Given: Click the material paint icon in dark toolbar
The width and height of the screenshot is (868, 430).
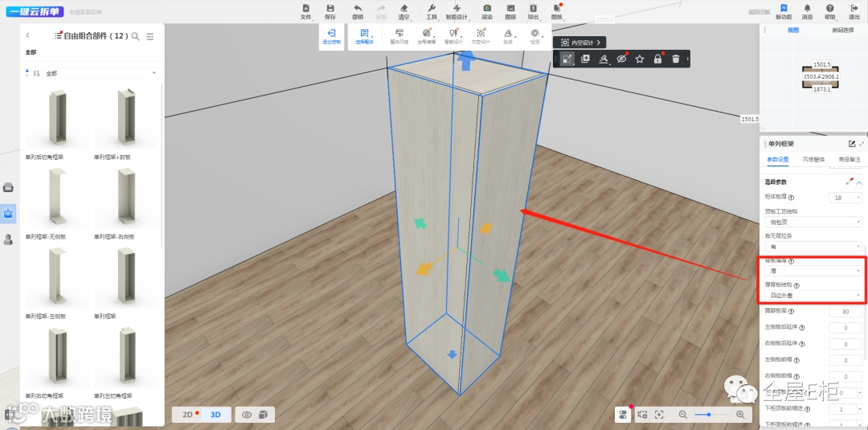Looking at the screenshot, I should pyautogui.click(x=604, y=59).
